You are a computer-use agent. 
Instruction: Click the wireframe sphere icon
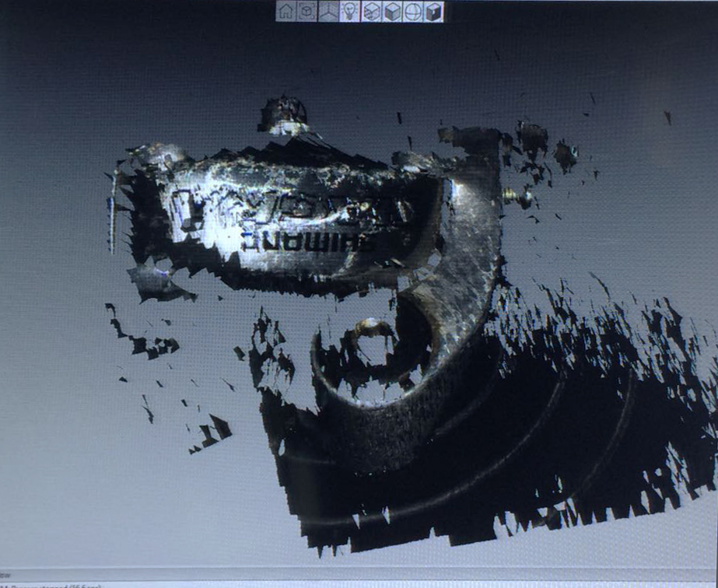(413, 11)
